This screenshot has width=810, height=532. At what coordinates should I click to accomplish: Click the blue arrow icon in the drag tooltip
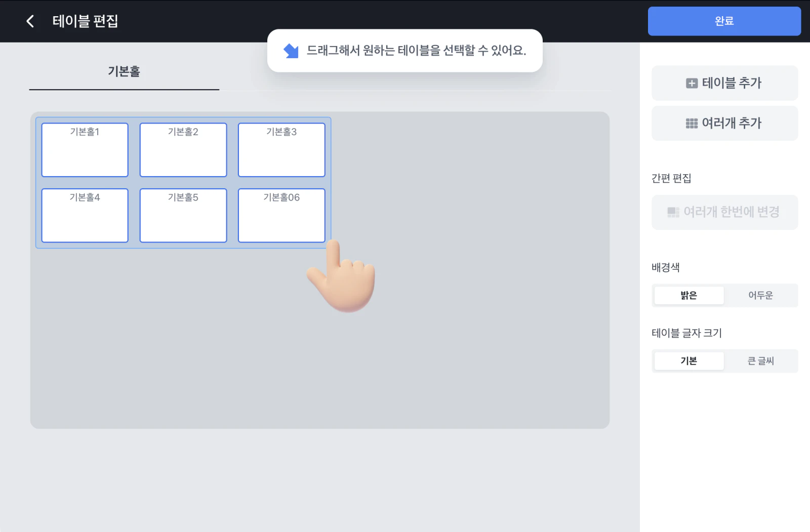pyautogui.click(x=291, y=51)
